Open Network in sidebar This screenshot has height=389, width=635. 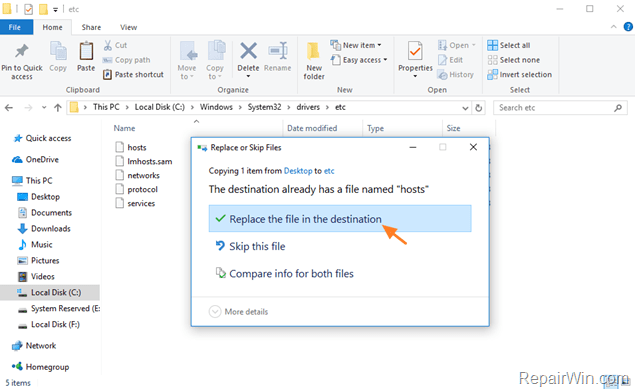[34, 346]
